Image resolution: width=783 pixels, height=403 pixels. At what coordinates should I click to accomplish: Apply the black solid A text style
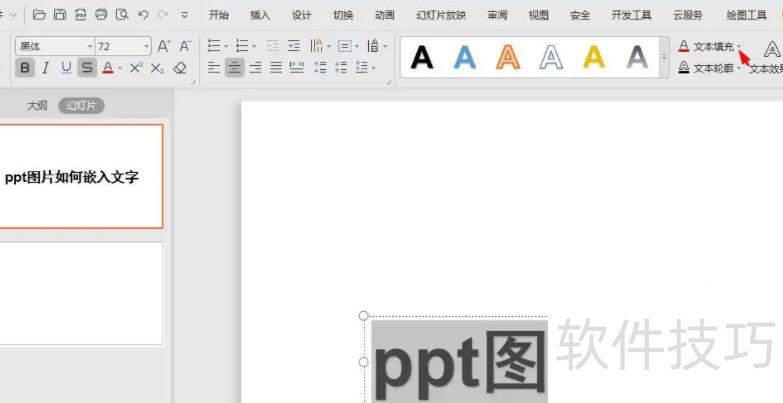(422, 57)
